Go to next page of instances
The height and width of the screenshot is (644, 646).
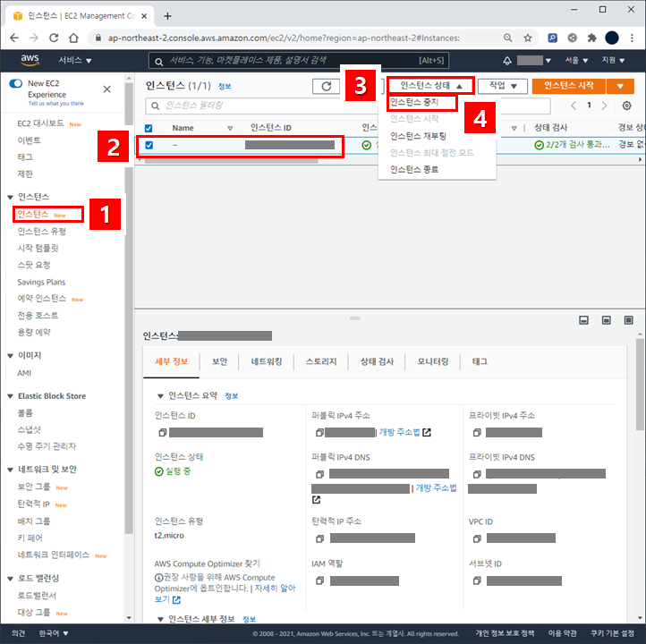tap(604, 106)
